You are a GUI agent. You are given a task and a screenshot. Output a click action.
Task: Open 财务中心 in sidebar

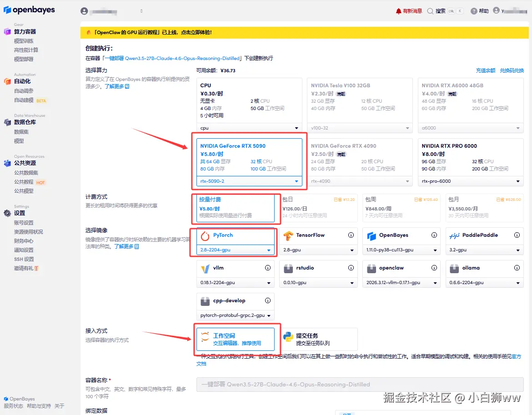(x=24, y=241)
